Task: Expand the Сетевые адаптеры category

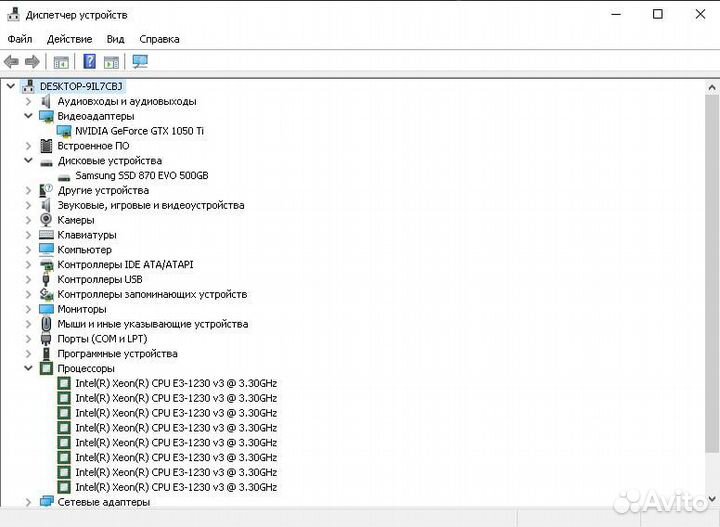Action: (x=28, y=502)
